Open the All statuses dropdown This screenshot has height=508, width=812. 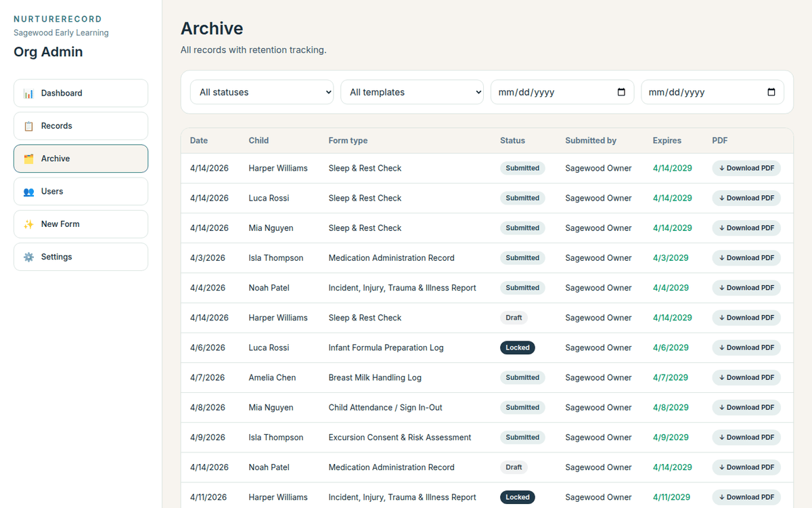pyautogui.click(x=262, y=91)
